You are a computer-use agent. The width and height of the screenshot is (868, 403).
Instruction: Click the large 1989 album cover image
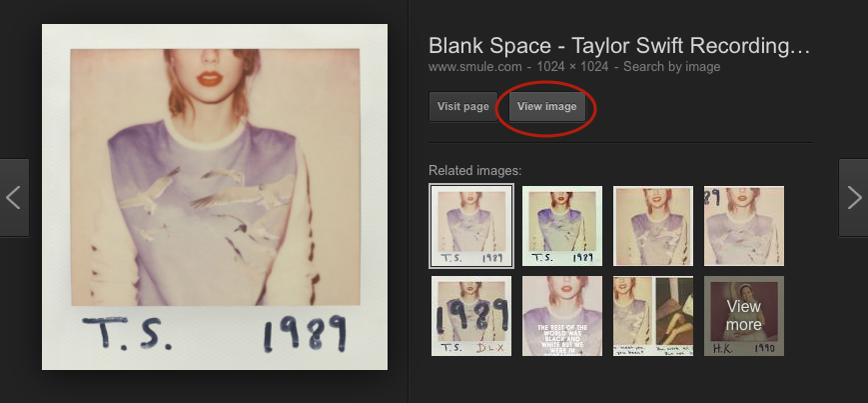coord(215,197)
